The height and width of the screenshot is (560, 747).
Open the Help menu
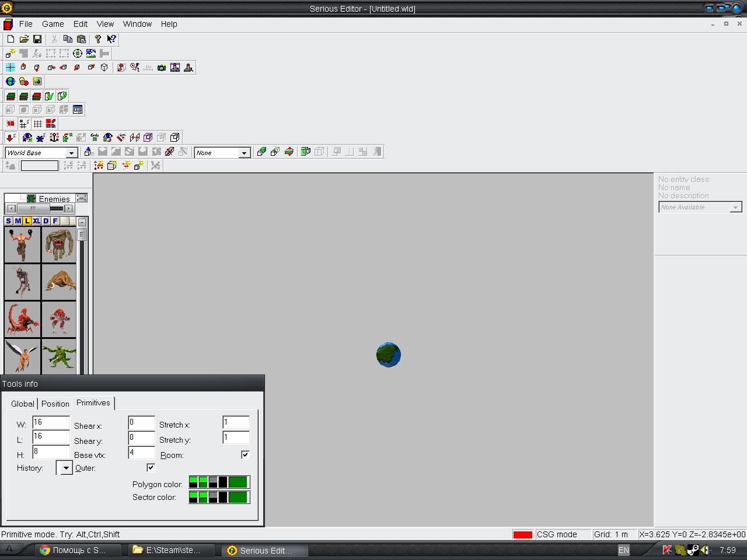(169, 24)
